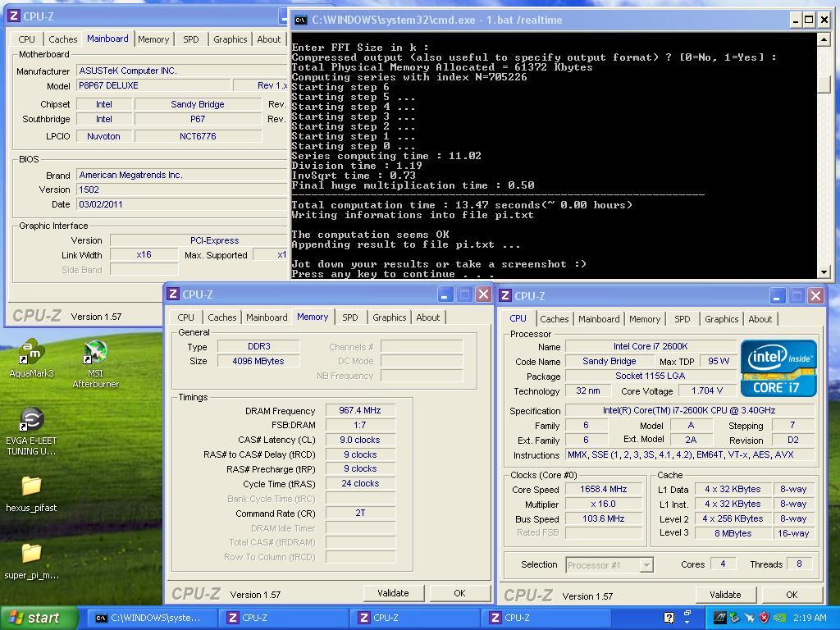Click the Core Speed value 1658.4 MHz
Image resolution: width=840 pixels, height=630 pixels.
coord(603,489)
